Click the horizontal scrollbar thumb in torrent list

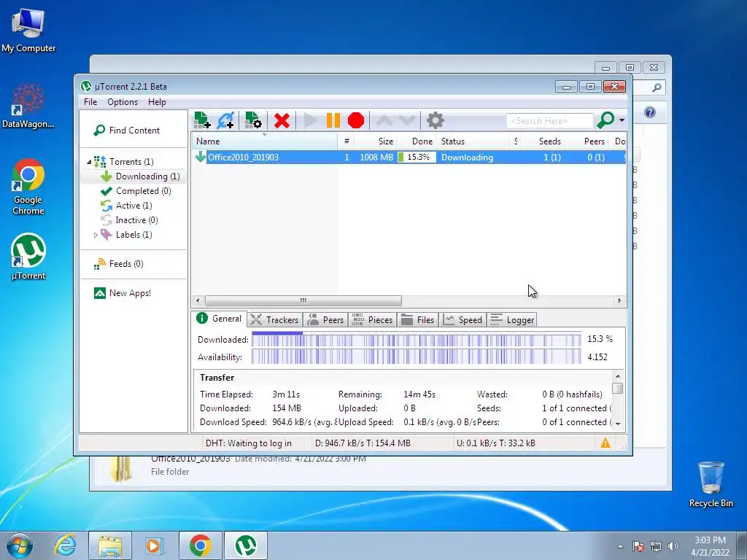pyautogui.click(x=303, y=300)
